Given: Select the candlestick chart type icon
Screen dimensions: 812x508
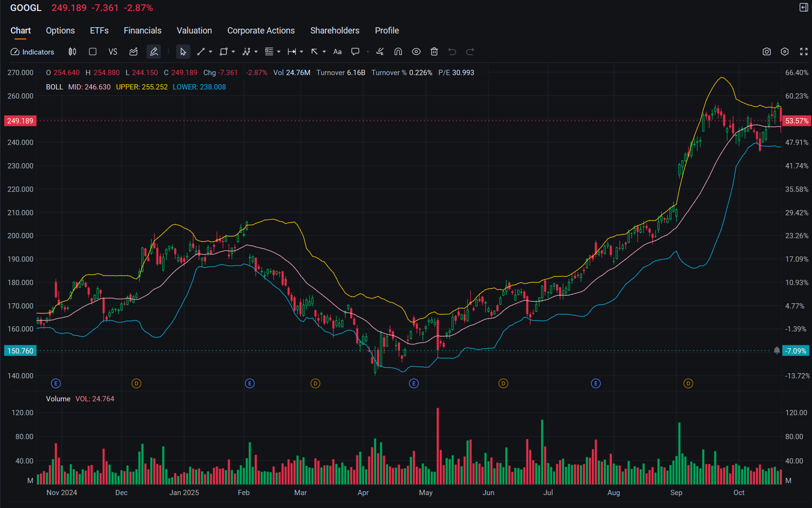Looking at the screenshot, I should point(72,52).
